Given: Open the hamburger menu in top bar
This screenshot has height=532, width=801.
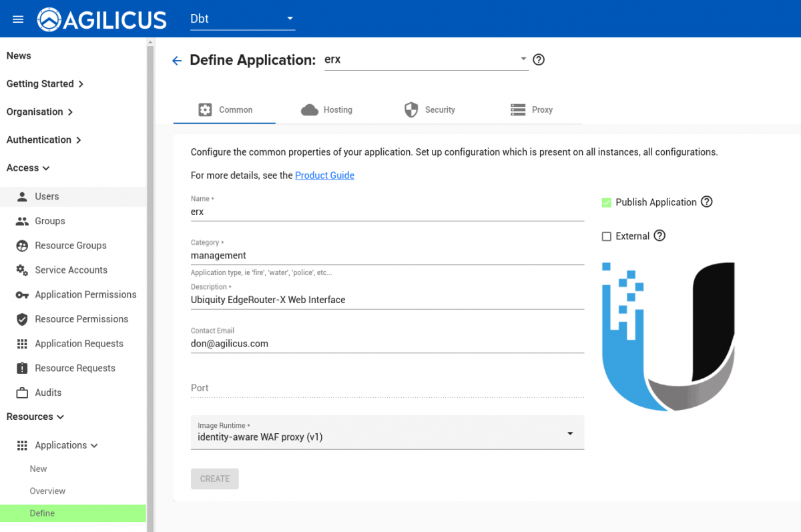Looking at the screenshot, I should click(17, 19).
